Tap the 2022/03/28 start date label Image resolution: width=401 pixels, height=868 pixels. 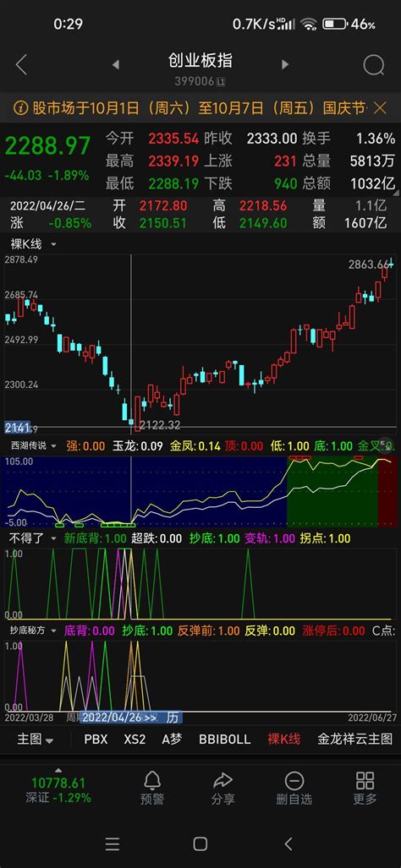[x=30, y=718]
